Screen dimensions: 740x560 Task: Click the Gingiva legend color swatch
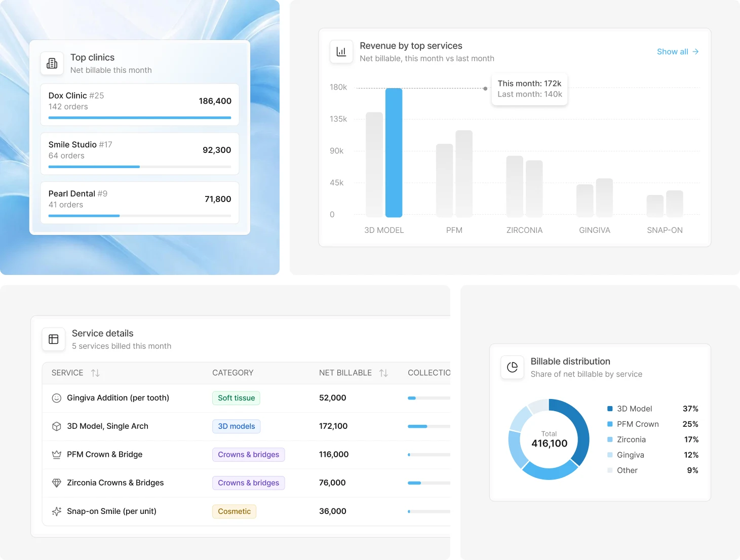(x=610, y=455)
